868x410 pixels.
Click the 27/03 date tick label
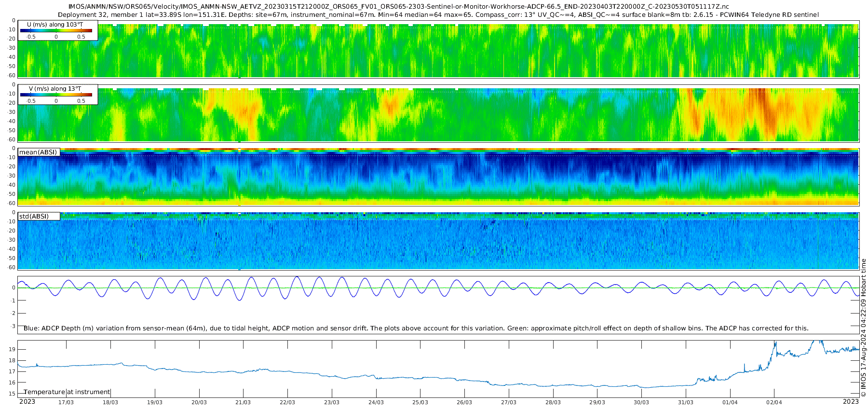(x=509, y=402)
